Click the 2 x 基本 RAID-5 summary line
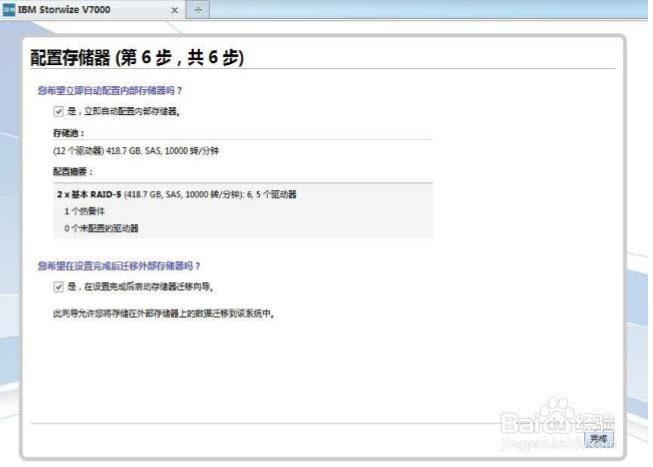The height and width of the screenshot is (467, 653). tap(177, 195)
